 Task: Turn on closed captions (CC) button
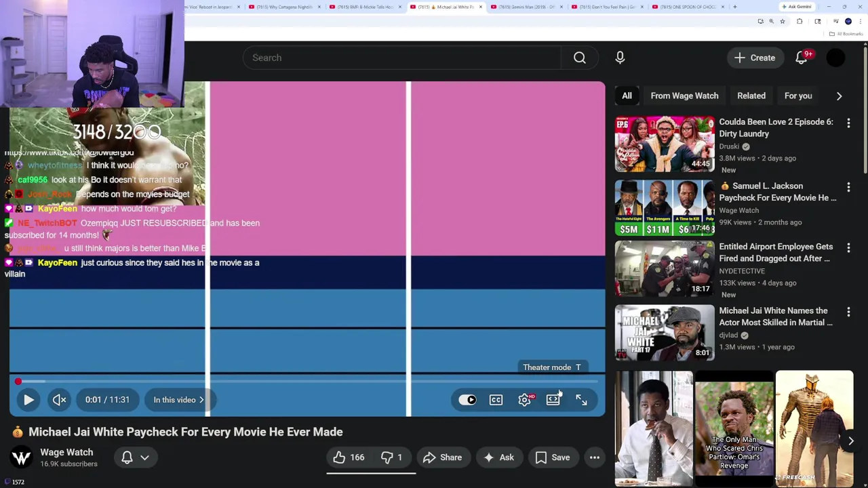[x=496, y=400]
